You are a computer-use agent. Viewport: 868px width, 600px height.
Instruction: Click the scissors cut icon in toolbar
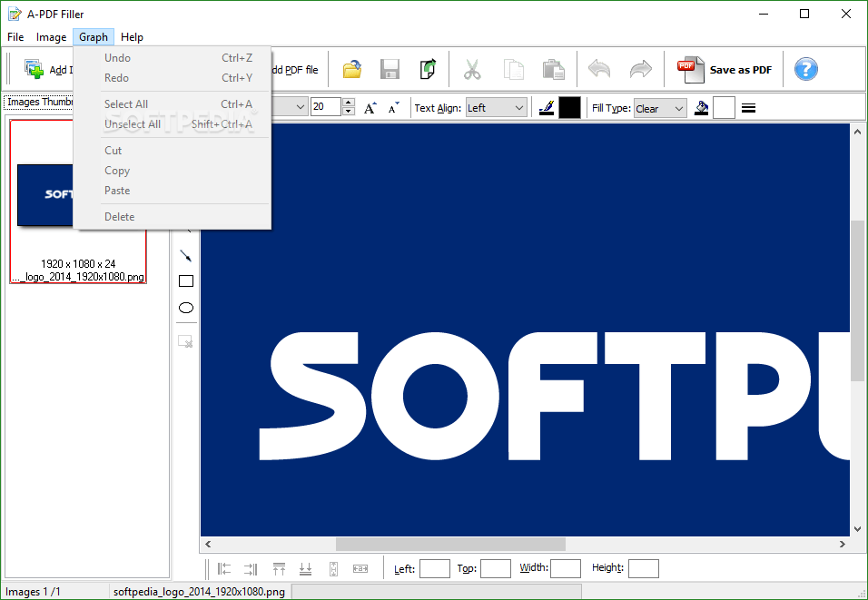(x=472, y=70)
